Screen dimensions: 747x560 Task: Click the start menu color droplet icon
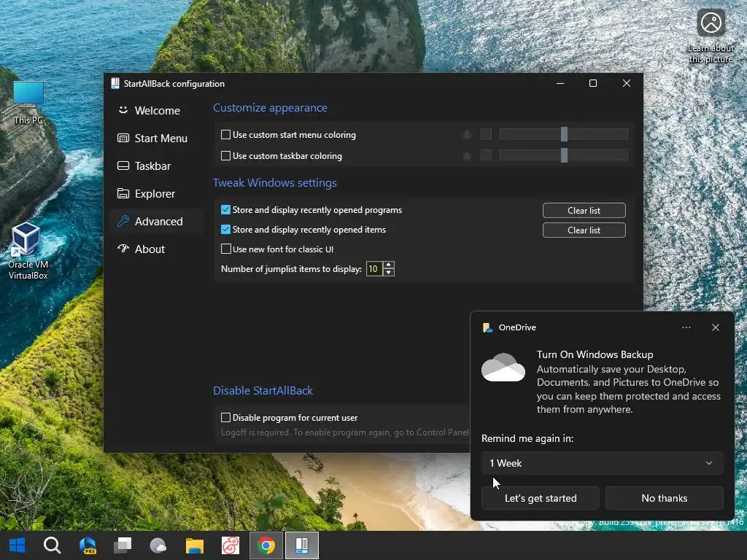[x=467, y=134]
